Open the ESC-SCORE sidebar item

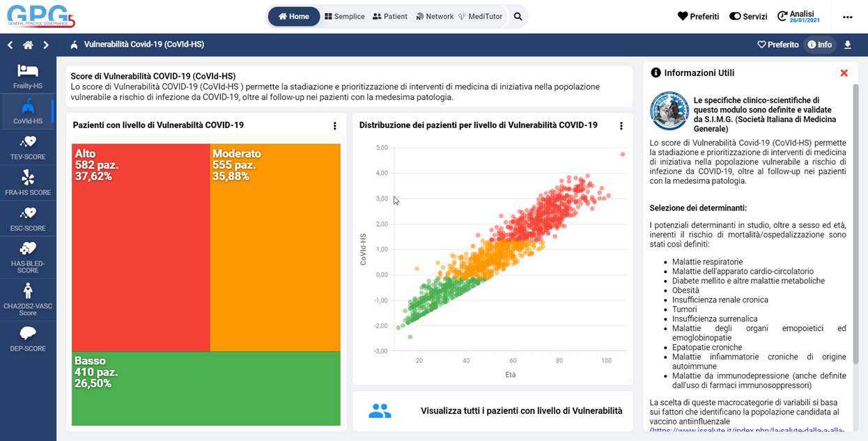(28, 218)
